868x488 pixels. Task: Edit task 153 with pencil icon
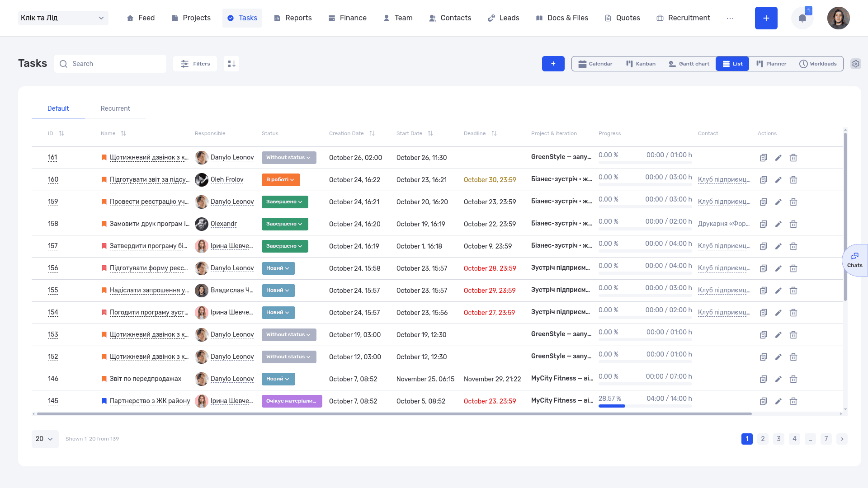pyautogui.click(x=778, y=335)
